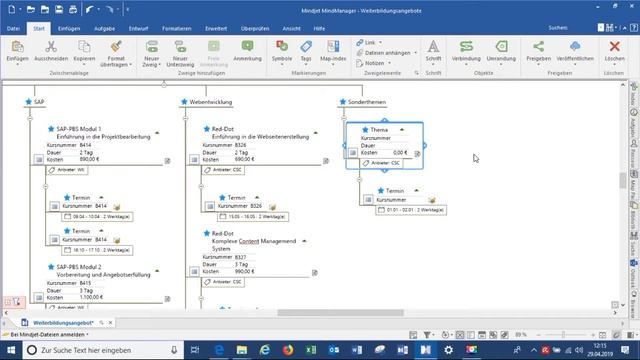Add a new topic with Neuer Zweig
Viewport: 640px width, 360px height.
tap(151, 47)
